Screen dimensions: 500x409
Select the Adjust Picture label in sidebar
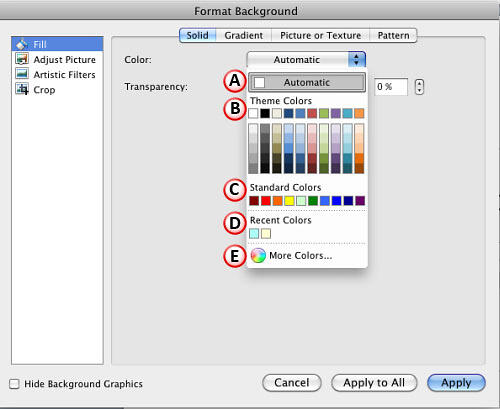click(64, 60)
